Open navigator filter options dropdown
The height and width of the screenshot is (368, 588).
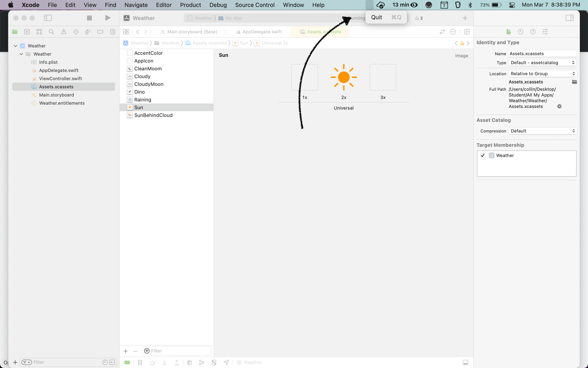[x=27, y=362]
